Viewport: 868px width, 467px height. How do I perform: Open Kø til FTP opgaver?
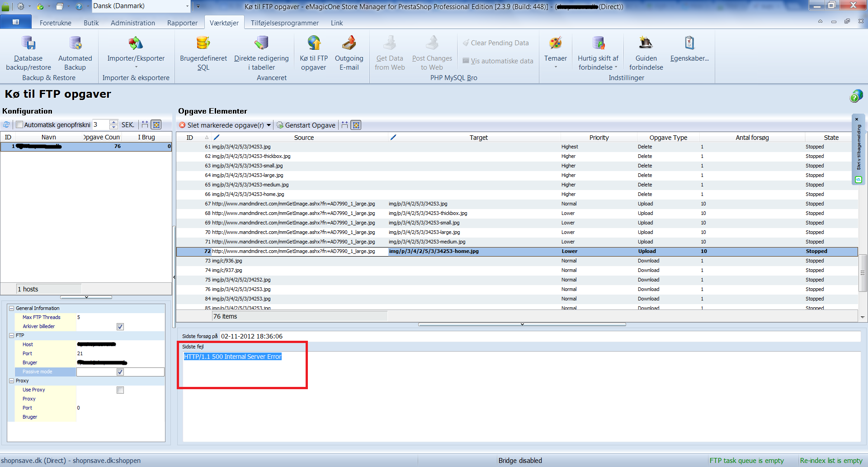(x=314, y=53)
